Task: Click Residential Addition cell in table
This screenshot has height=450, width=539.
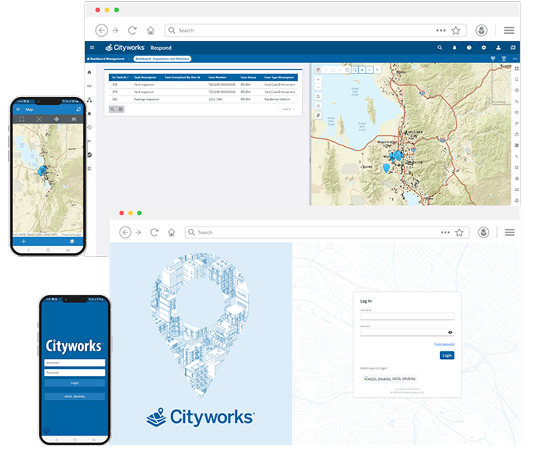Action: click(277, 99)
